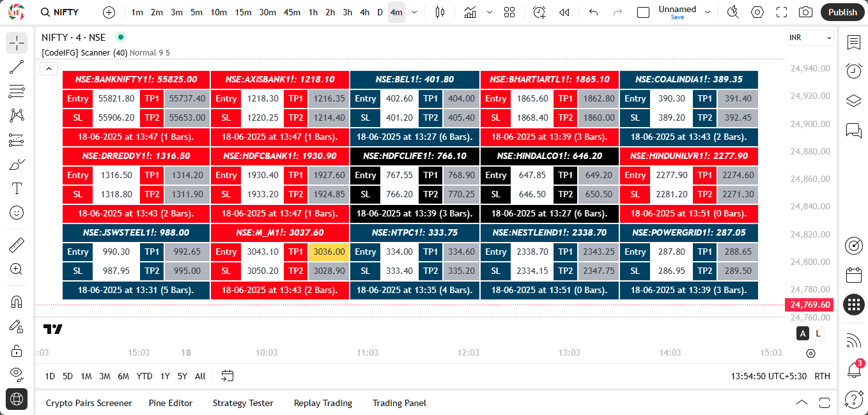Open the Strategy Tester tab

tap(243, 403)
